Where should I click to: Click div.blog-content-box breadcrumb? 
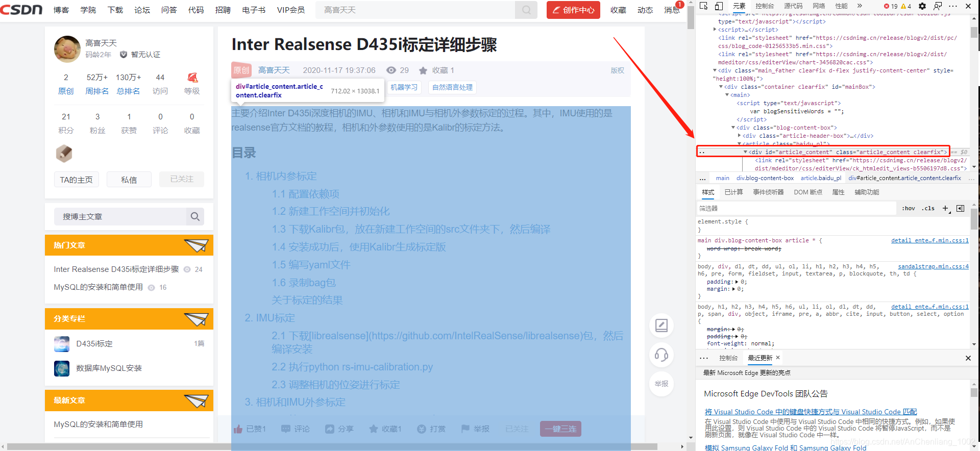tap(765, 178)
